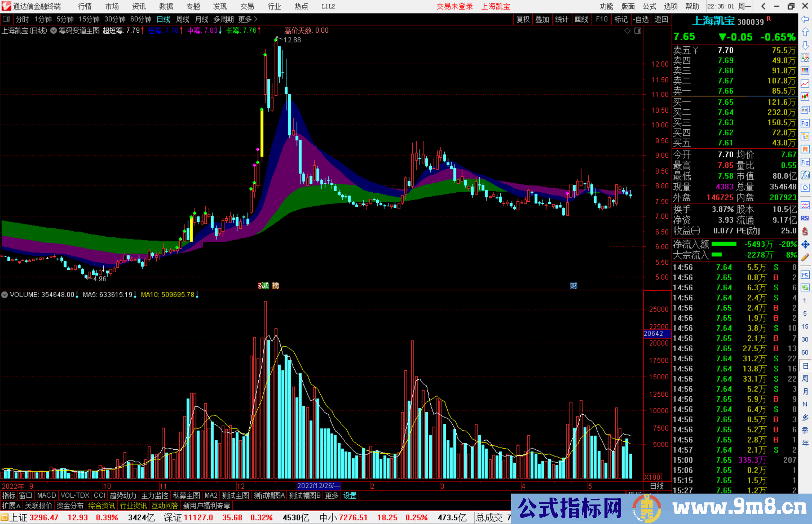This screenshot has width=812, height=524.
Task: Click the F12 trading sidebar icon
Action: (x=805, y=162)
